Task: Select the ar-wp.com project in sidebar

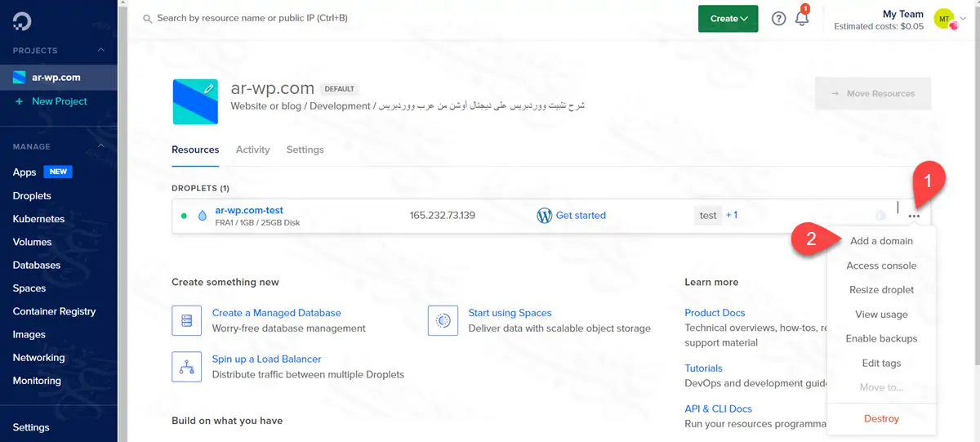Action: 59,78
